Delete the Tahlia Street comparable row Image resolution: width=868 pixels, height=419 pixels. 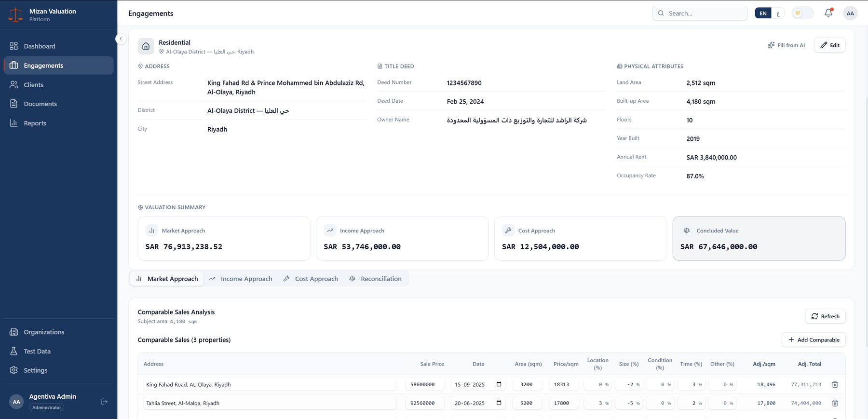(x=835, y=403)
